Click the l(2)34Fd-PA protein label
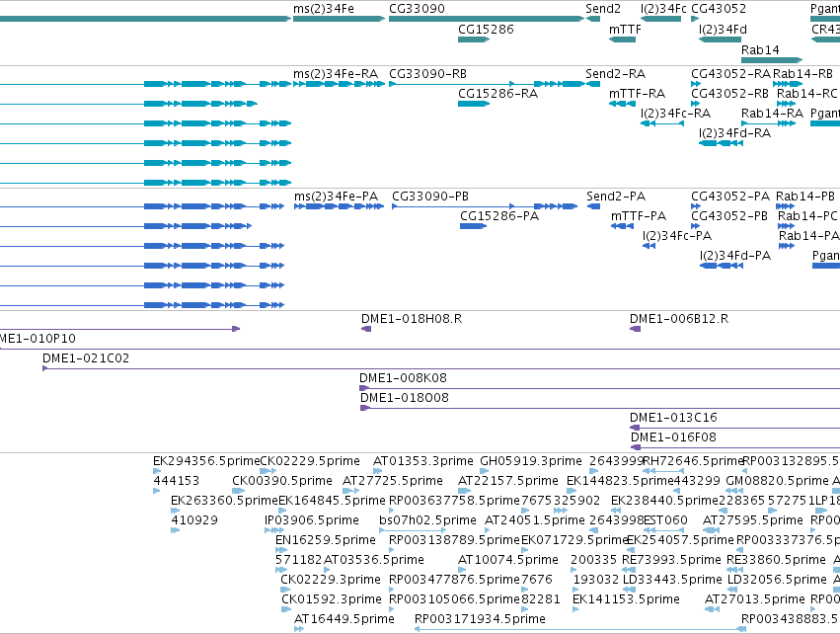The width and height of the screenshot is (840, 634). [x=735, y=256]
